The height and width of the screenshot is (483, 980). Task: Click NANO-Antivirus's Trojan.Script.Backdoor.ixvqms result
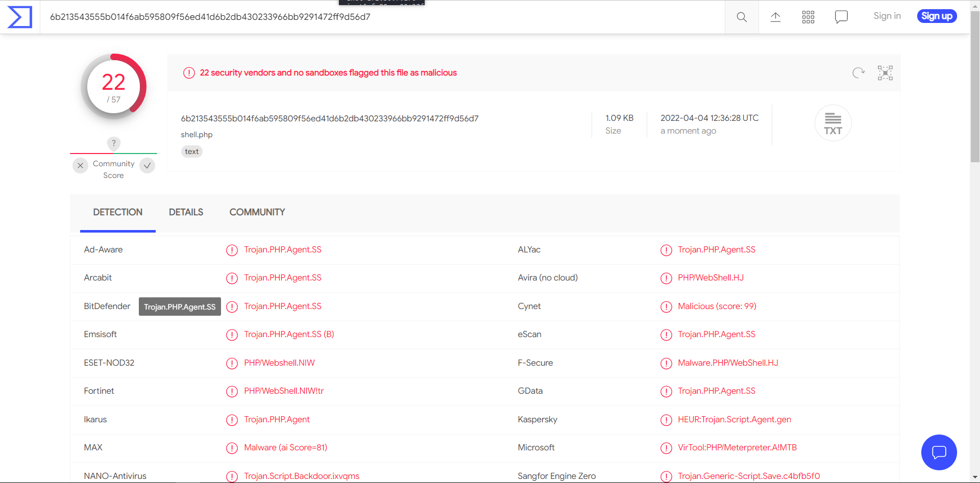pyautogui.click(x=302, y=476)
